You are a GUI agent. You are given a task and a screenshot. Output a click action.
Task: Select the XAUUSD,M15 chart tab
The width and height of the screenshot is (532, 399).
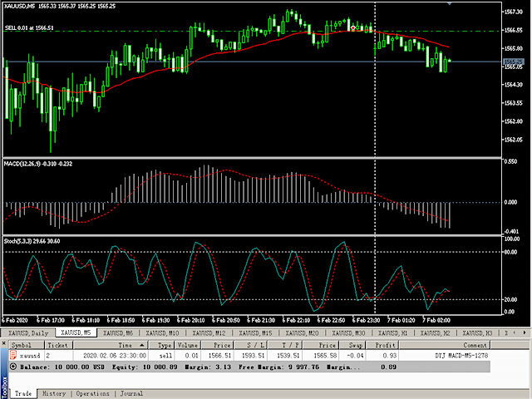[256, 332]
